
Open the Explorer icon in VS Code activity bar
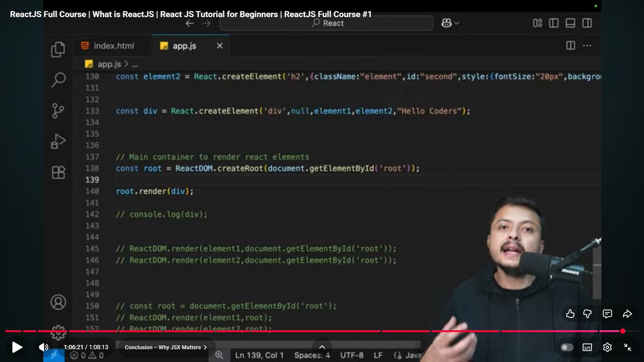58,50
